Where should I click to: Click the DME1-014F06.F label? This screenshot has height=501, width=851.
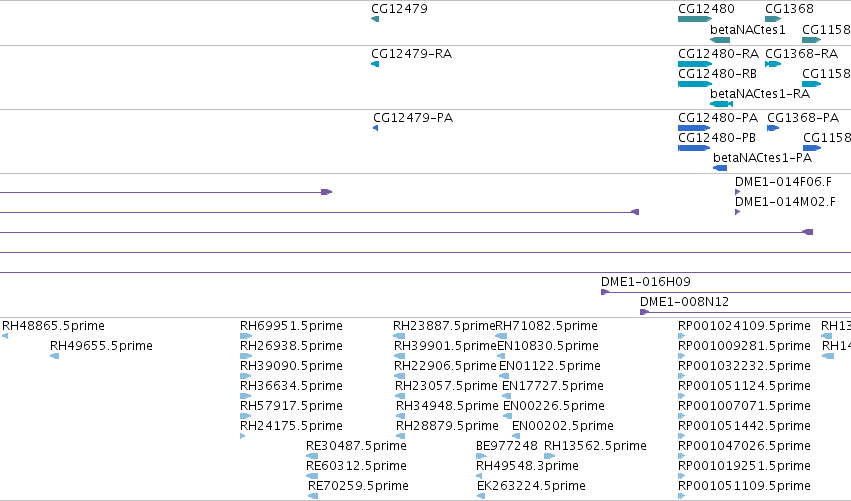[x=783, y=182]
